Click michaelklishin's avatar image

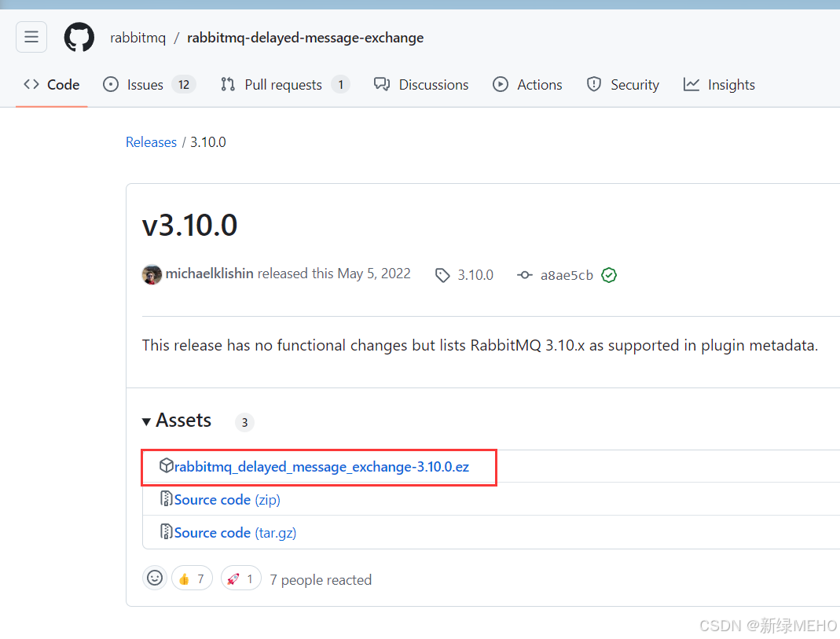[x=152, y=274]
